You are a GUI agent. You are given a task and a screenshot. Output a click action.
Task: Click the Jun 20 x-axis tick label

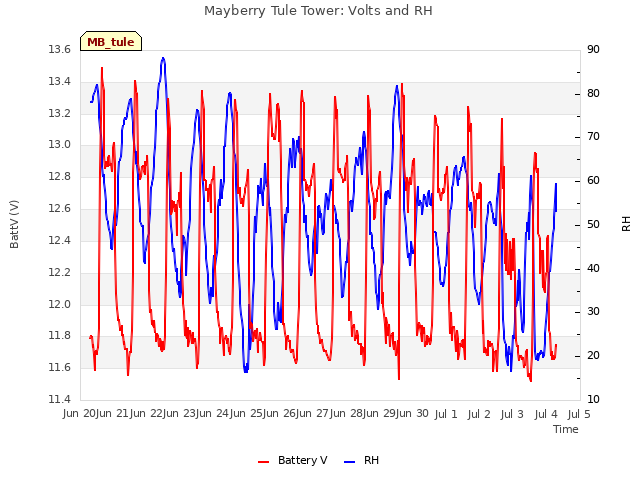point(80,414)
